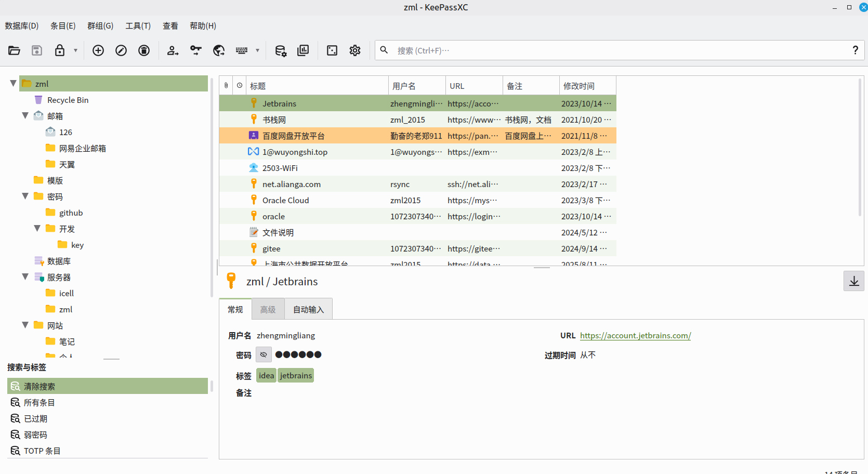Screen dimensions: 868x474
Task: Add a new entry with the plus icon
Action: [98, 50]
